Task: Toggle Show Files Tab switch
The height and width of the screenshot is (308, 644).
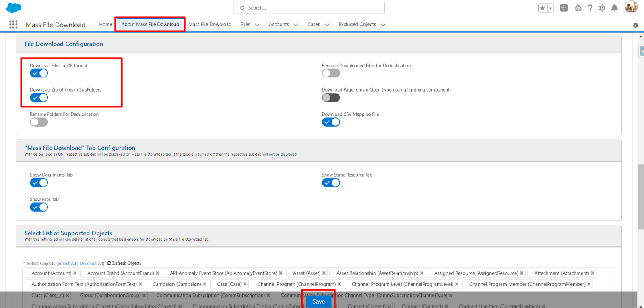Action: [39, 207]
